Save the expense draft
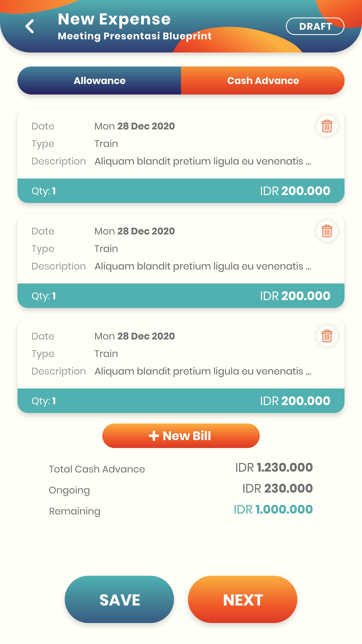362x644 pixels. click(119, 600)
